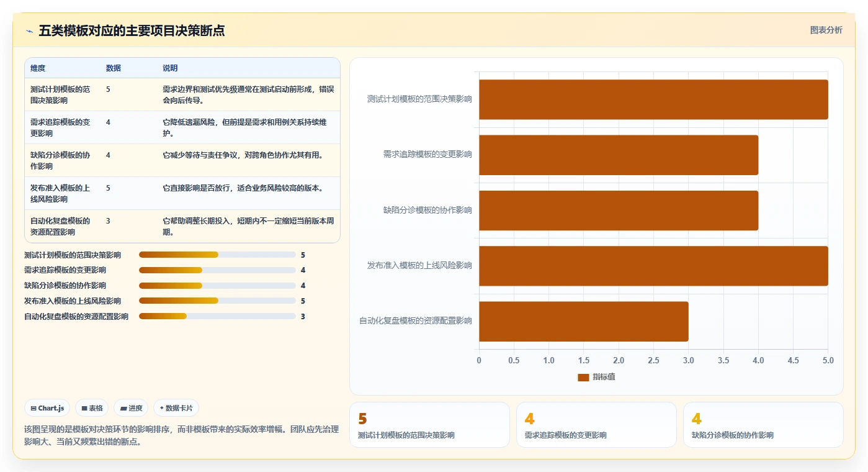Click the chart bar for 缺陷分诊模板的协作影响
This screenshot has height=472, width=868.
coord(619,210)
